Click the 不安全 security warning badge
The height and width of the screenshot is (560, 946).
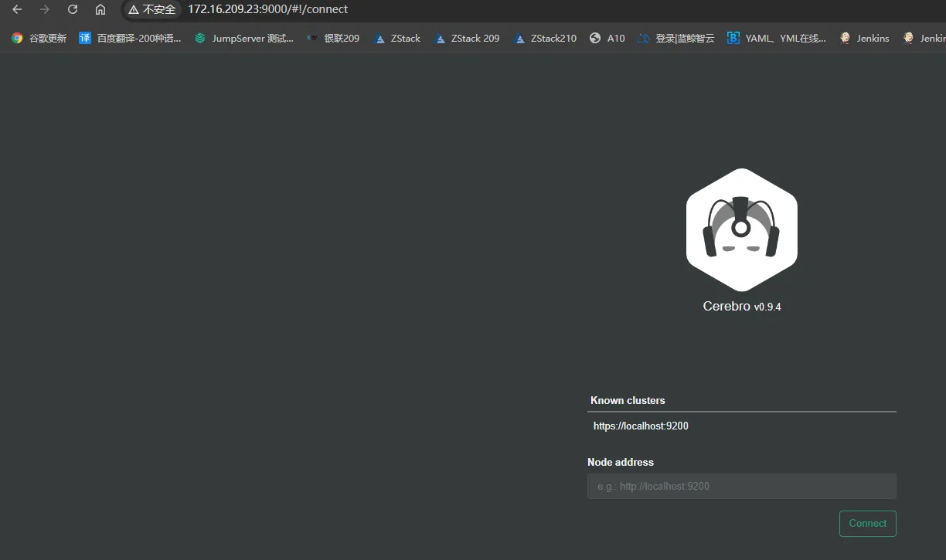pos(152,9)
